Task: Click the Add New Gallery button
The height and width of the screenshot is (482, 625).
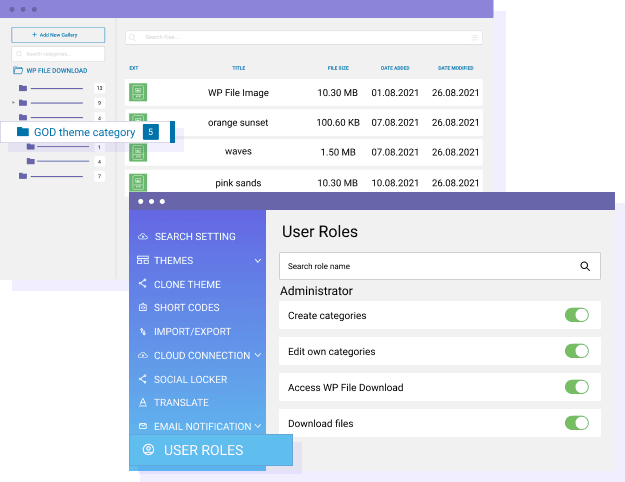Action: (x=58, y=35)
